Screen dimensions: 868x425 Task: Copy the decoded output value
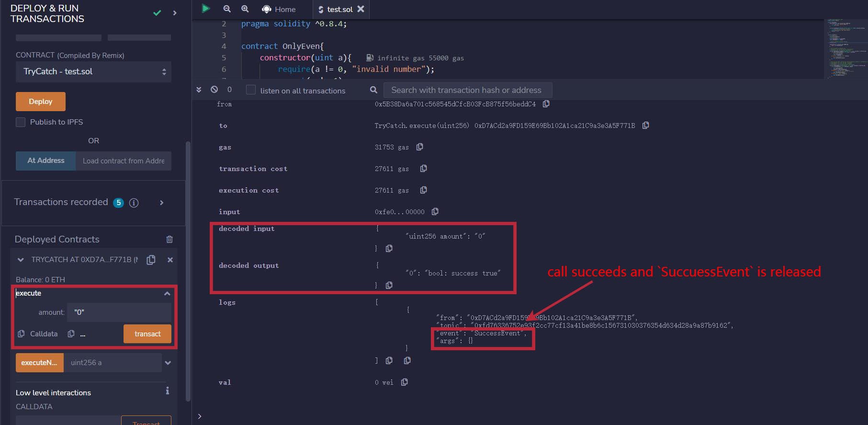[x=389, y=285]
